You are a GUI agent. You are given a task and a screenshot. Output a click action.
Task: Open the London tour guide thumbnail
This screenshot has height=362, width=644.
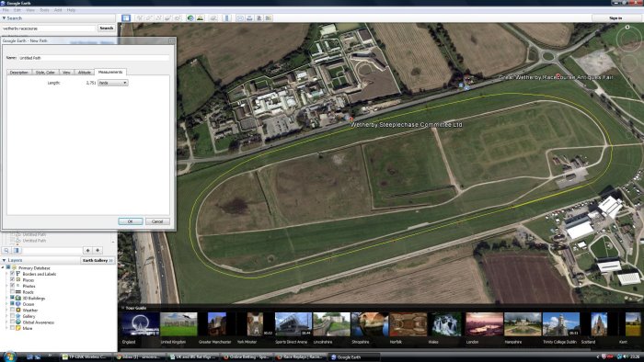point(484,324)
